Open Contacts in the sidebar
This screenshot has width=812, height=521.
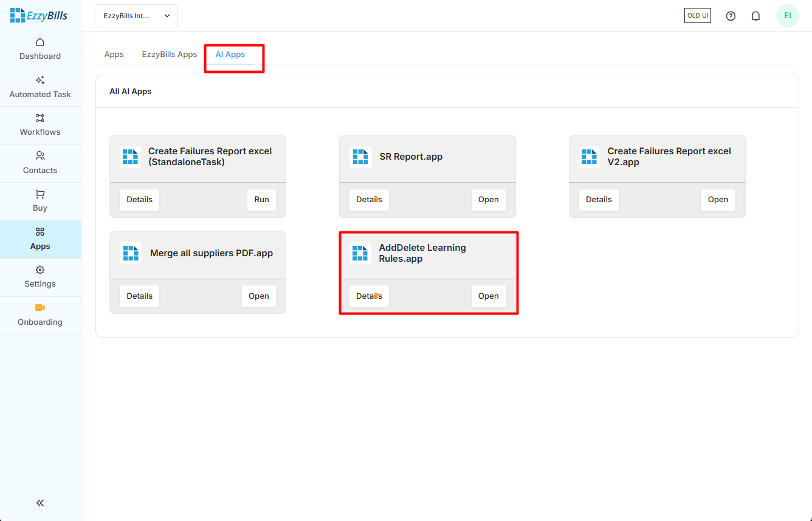[x=40, y=163]
